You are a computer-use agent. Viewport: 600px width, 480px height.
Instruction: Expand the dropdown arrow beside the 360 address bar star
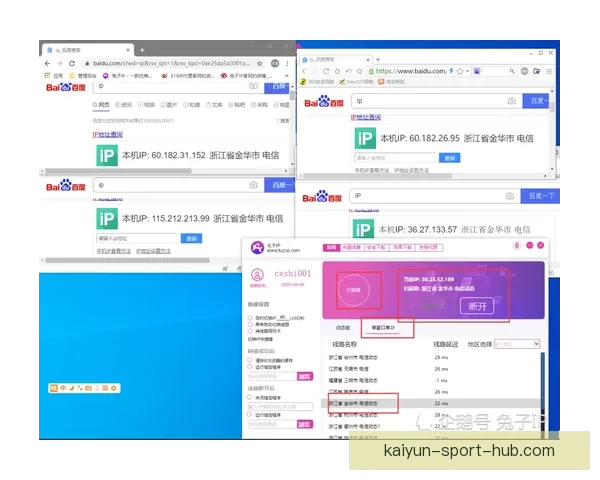[x=468, y=71]
